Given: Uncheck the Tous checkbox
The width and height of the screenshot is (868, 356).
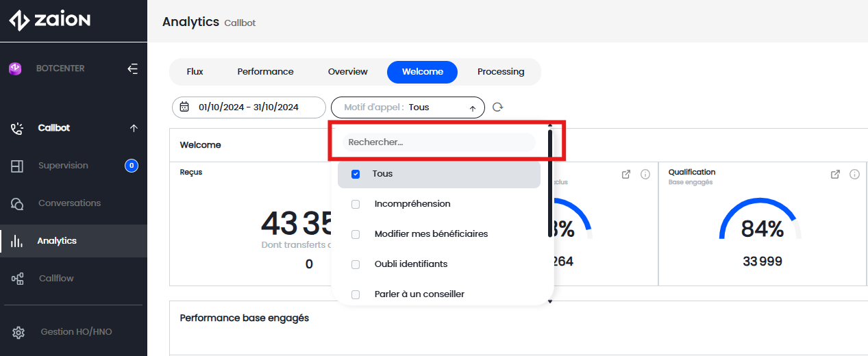Looking at the screenshot, I should [x=356, y=174].
